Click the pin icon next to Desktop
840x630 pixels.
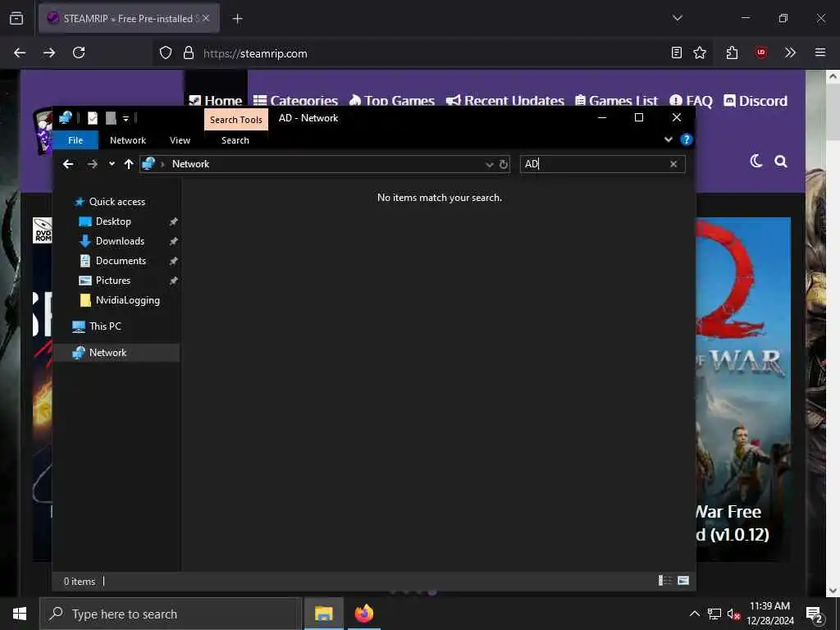coord(174,221)
